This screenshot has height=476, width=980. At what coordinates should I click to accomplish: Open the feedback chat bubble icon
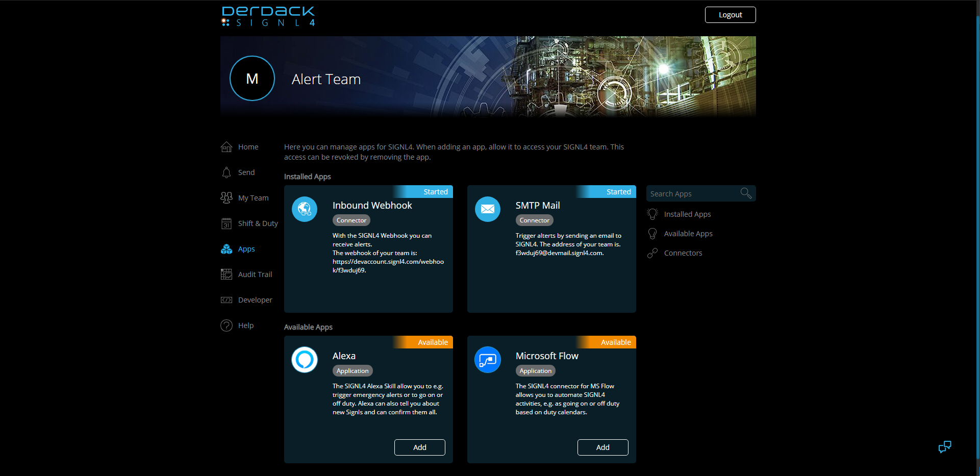point(945,447)
